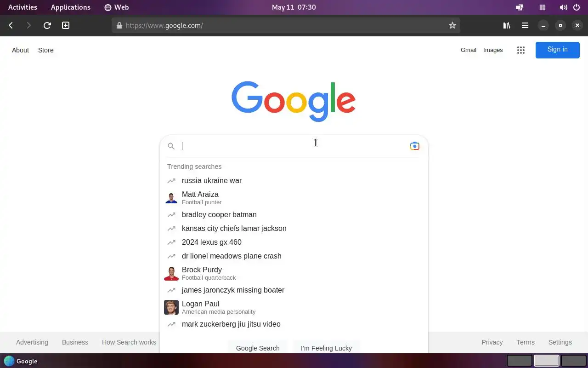Image resolution: width=588 pixels, height=368 pixels.
Task: Open the Advertising footer link
Action: tap(32, 342)
